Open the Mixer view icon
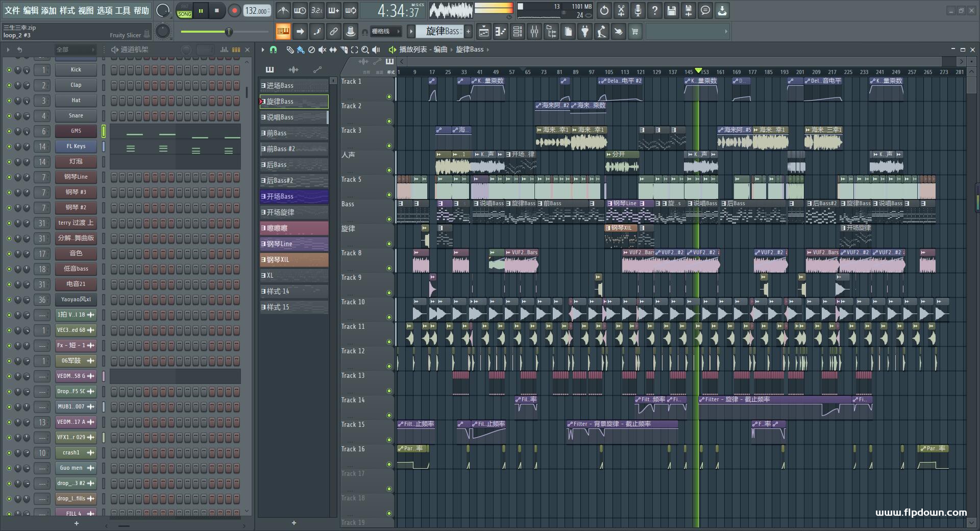This screenshot has width=980, height=531. (x=534, y=32)
